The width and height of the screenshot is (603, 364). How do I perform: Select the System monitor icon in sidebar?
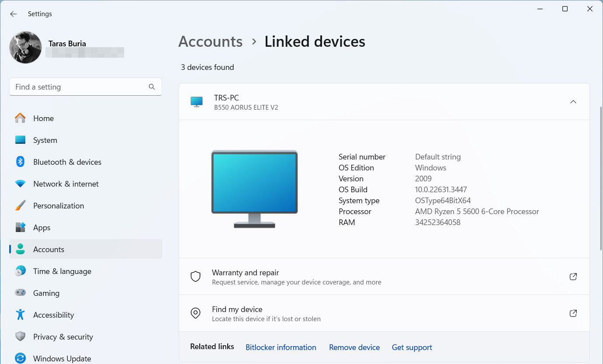tap(20, 140)
